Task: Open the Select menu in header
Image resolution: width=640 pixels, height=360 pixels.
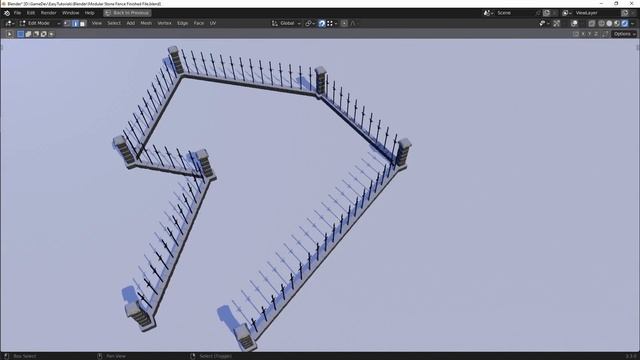Action: 114,23
